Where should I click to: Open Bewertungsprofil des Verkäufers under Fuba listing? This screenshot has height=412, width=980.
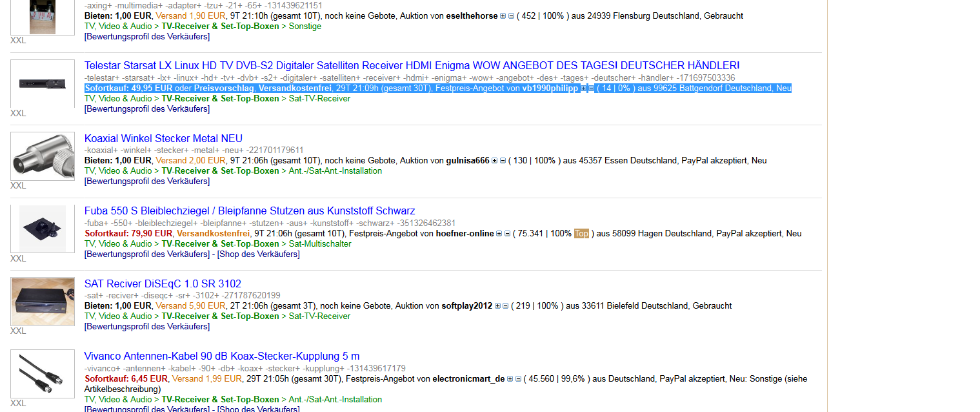(147, 254)
